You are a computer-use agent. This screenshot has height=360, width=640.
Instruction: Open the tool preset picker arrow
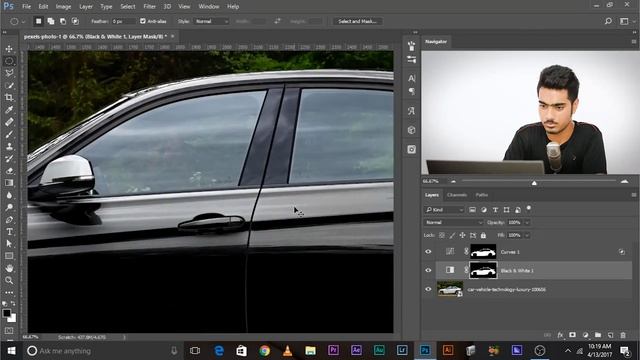click(24, 21)
